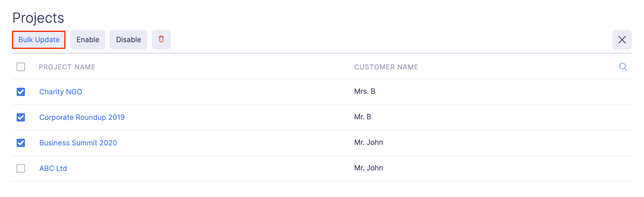Click the red trash delete icon

(161, 39)
